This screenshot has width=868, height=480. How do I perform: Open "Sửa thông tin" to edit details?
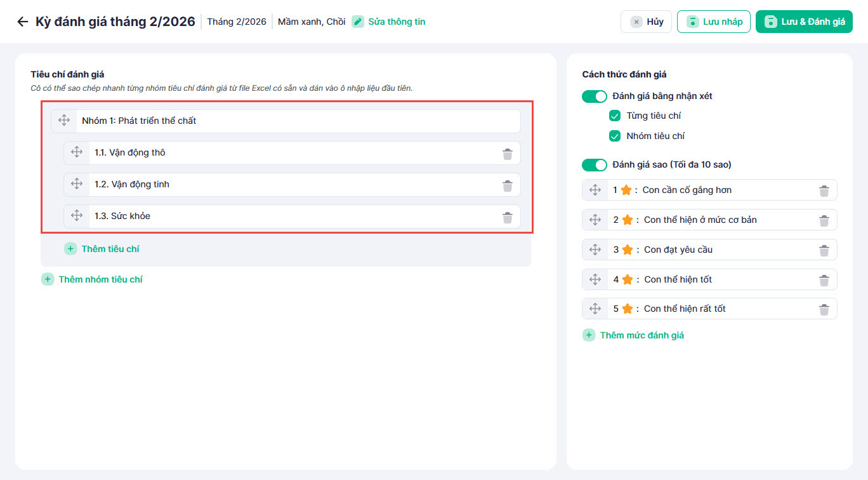(x=389, y=22)
